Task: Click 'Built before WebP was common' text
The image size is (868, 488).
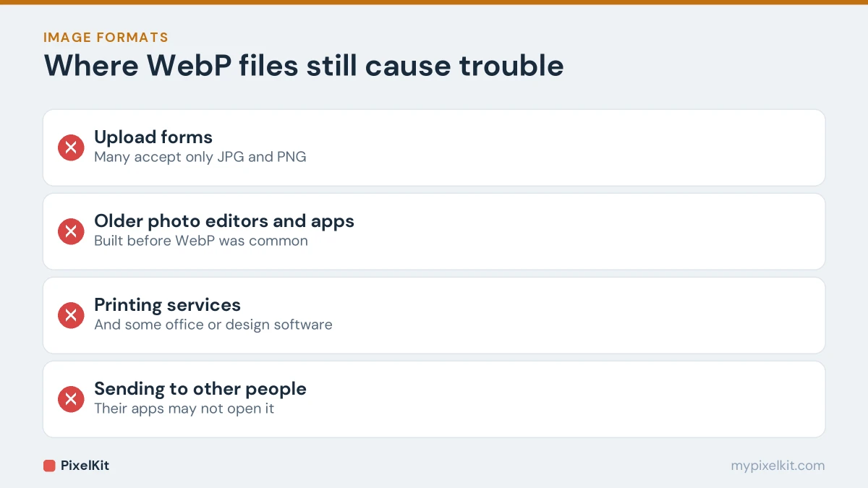Action: pyautogui.click(x=201, y=241)
